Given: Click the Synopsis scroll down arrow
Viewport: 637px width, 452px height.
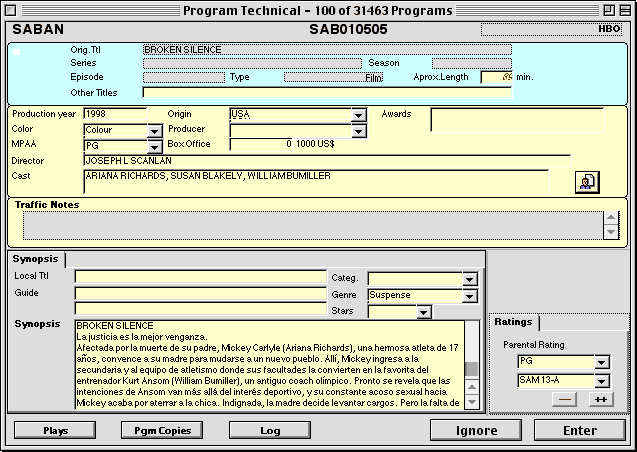Looking at the screenshot, I should [472, 402].
